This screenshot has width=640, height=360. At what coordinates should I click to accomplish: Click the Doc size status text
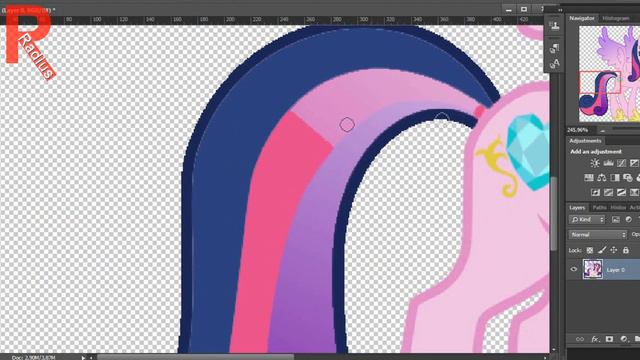33,358
